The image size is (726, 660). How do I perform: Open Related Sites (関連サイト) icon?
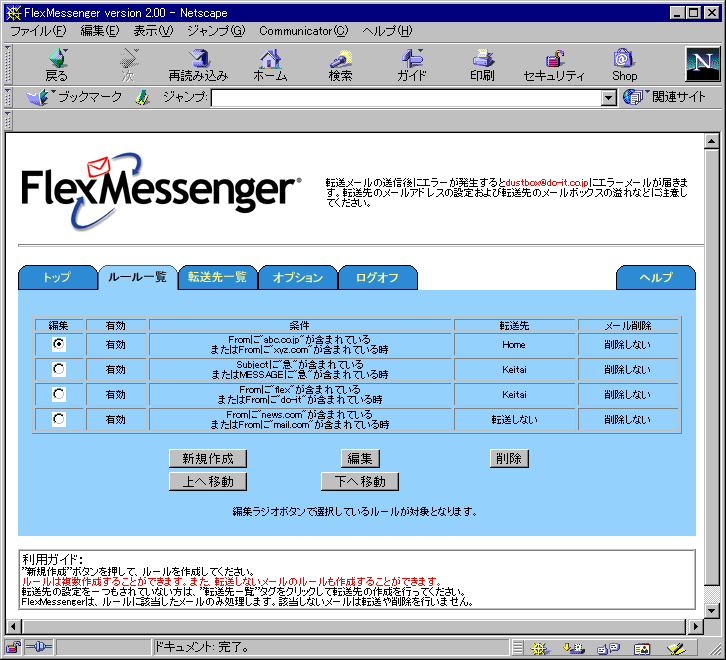click(x=633, y=97)
